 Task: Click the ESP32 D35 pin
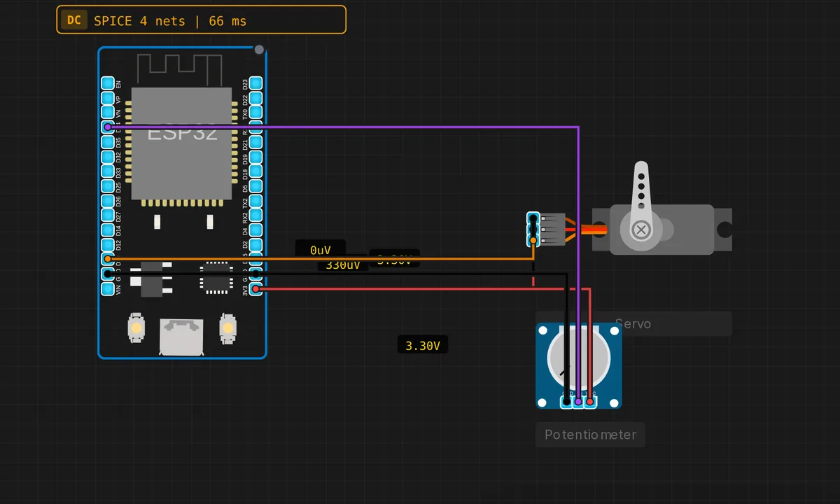pyautogui.click(x=107, y=142)
